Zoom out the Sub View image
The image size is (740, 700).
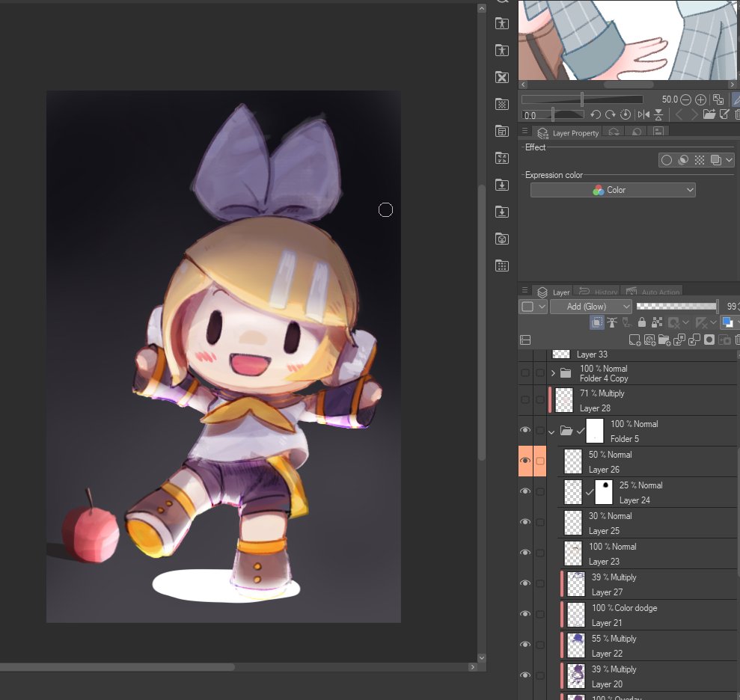tap(685, 99)
